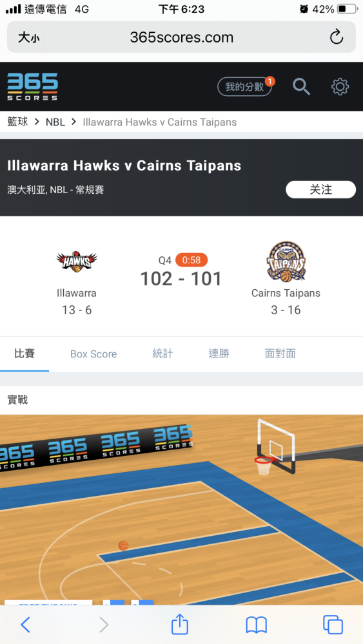Switch to the 統計 tab
Viewport: 363px width, 644px height.
(x=162, y=354)
